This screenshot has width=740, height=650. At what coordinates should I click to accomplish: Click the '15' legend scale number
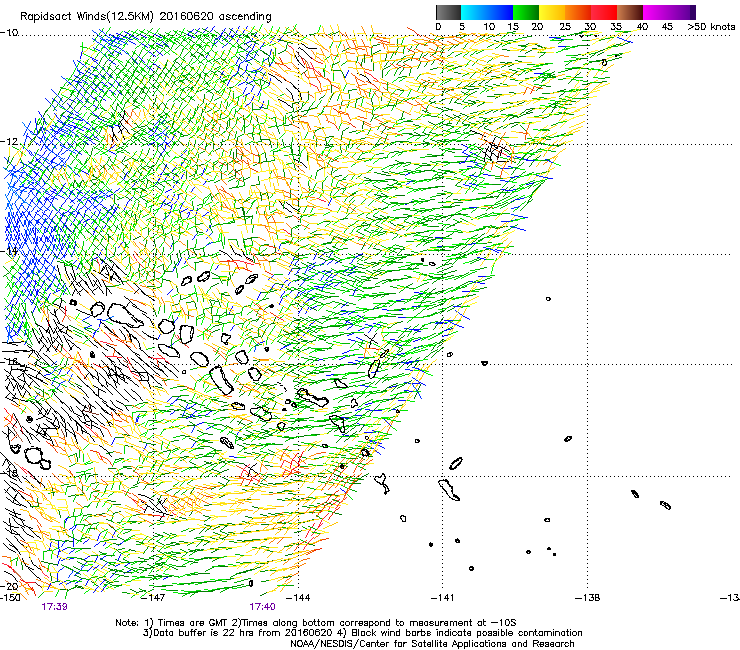tap(513, 26)
